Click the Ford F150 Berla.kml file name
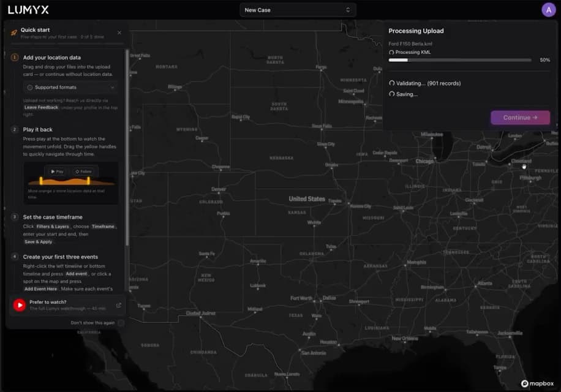Image resolution: width=561 pixels, height=392 pixels. pyautogui.click(x=410, y=43)
